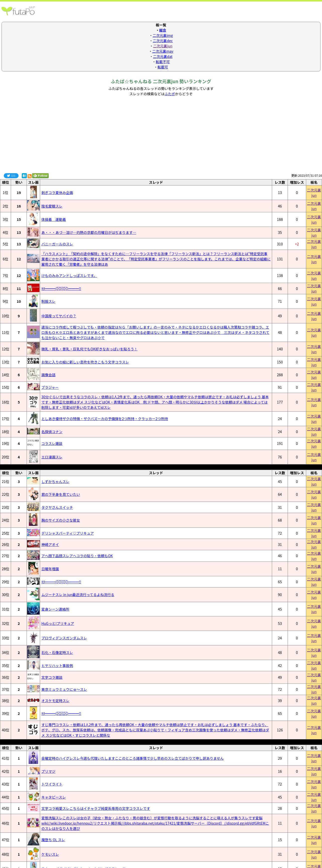
Task: Open thread プロヴィデンスガンダムスレ
Action: click(x=64, y=638)
